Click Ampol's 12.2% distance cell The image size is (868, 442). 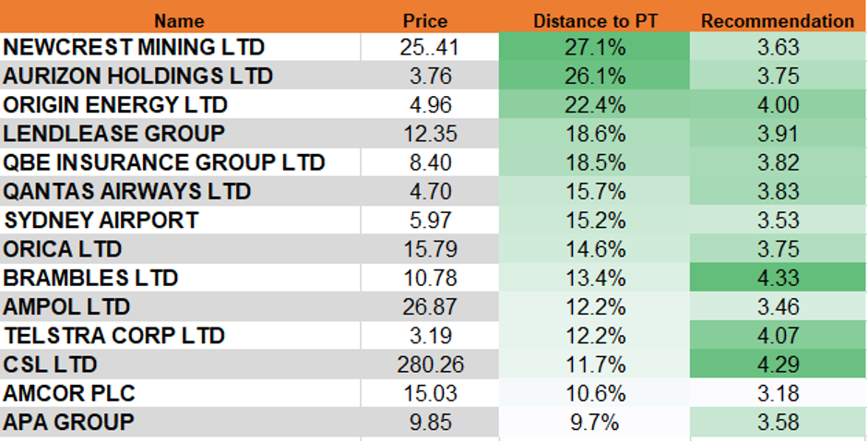pyautogui.click(x=595, y=305)
